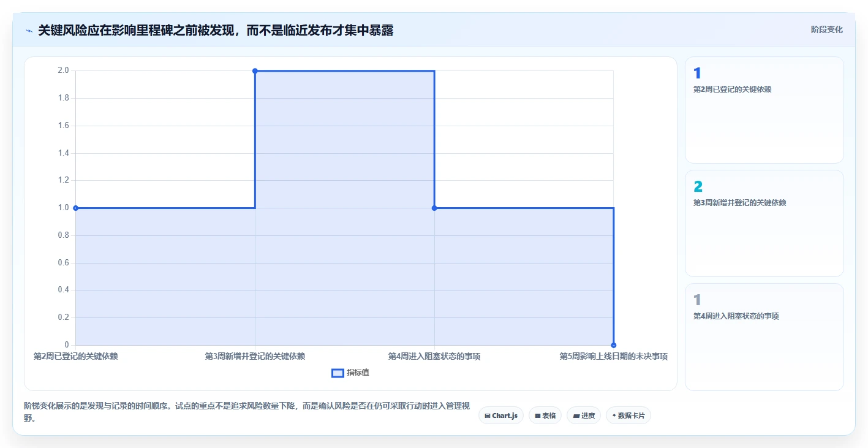Click the y-axis value 1.0
Screen dimensions: 868x448
(63, 208)
